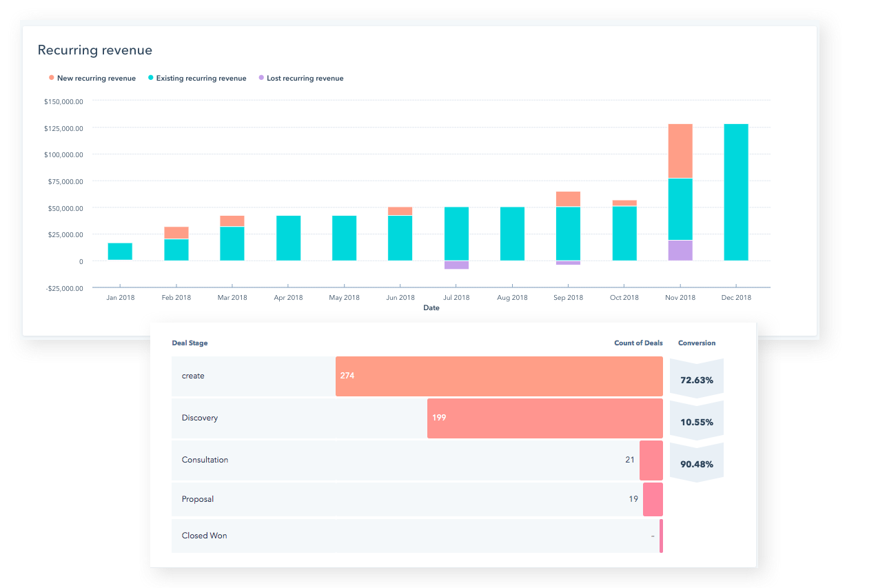This screenshot has width=887, height=588.
Task: Click the Count of Deals column header
Action: coord(638,343)
